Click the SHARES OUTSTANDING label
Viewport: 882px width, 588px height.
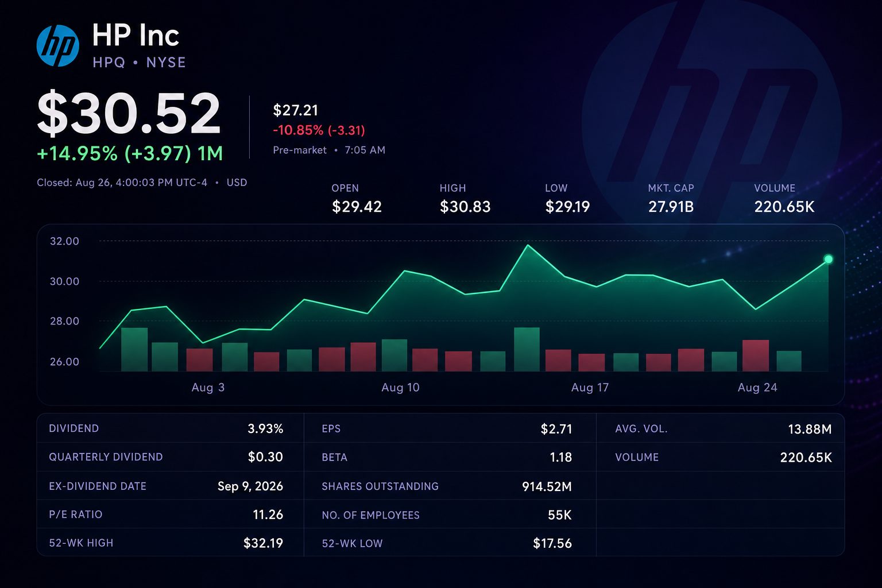point(380,486)
